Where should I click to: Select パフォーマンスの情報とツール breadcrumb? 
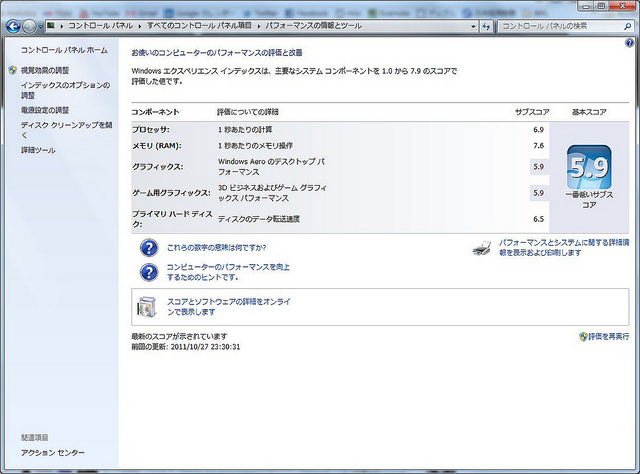point(313,26)
